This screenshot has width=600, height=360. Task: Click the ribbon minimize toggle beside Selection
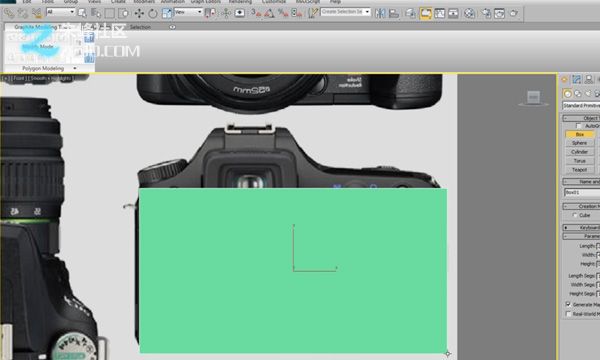coord(173,27)
